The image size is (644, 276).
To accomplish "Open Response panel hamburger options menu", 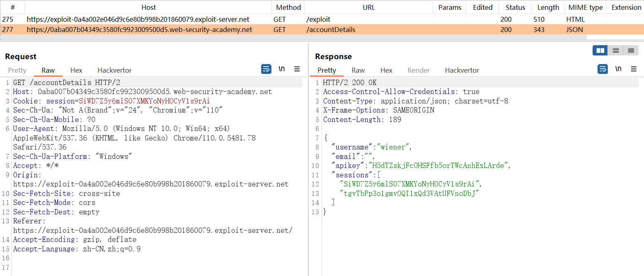I will [x=633, y=69].
